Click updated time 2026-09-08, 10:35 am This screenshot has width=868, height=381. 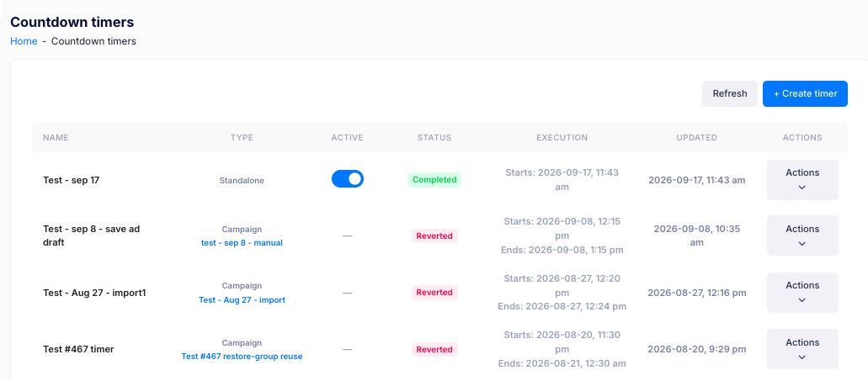[697, 235]
